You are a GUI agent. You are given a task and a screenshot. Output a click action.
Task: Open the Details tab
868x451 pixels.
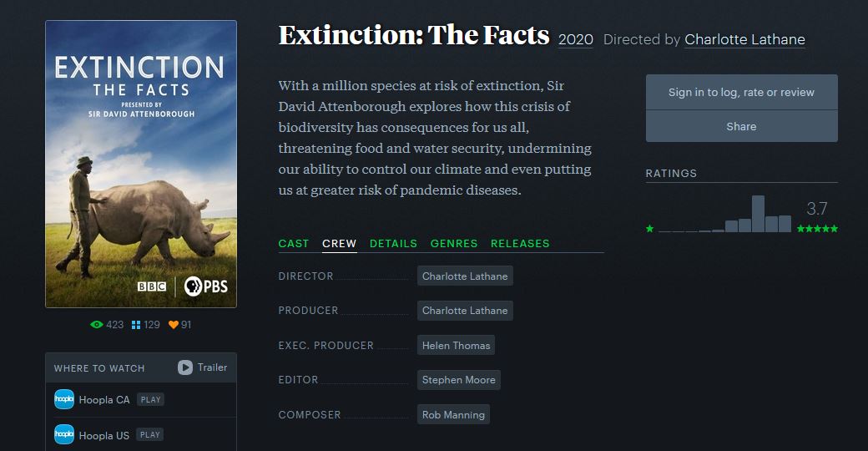click(x=393, y=244)
